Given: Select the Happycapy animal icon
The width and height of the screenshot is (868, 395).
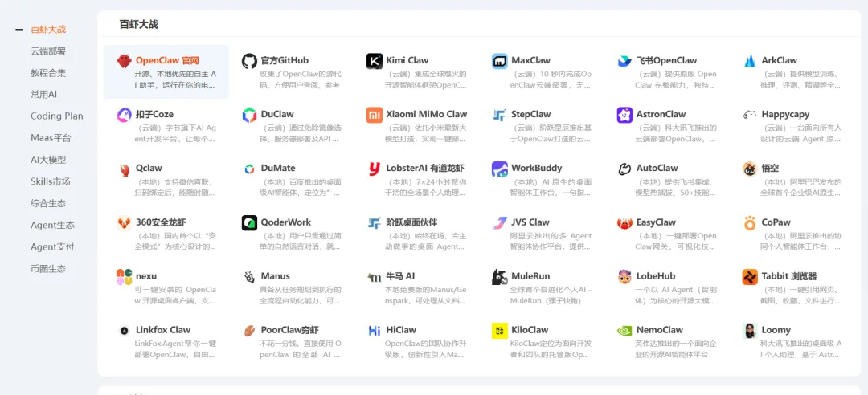Looking at the screenshot, I should click(750, 115).
